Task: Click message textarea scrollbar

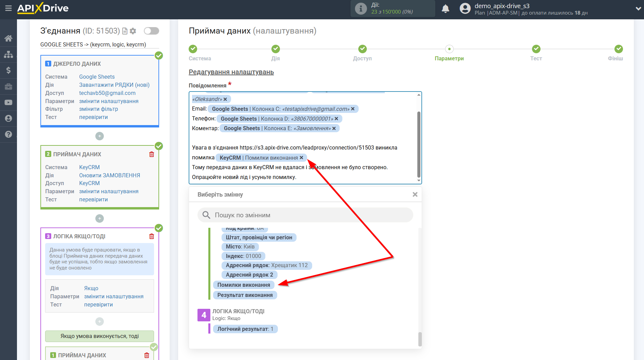Action: 419,144
